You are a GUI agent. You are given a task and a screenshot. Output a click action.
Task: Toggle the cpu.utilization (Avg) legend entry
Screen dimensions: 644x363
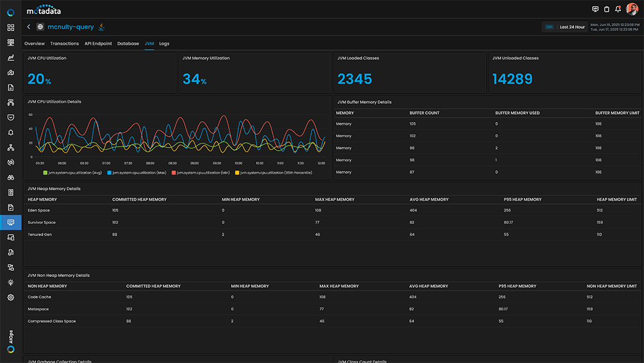click(x=73, y=173)
